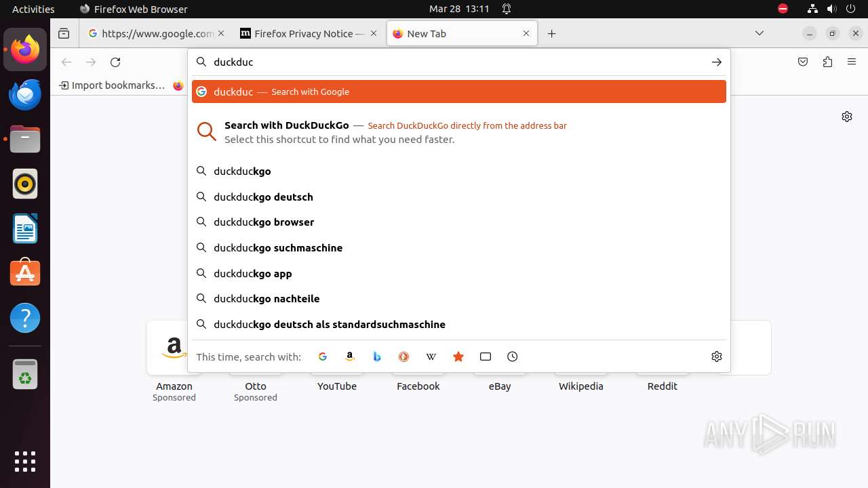Open Rhythmbox from the dock

(x=25, y=184)
